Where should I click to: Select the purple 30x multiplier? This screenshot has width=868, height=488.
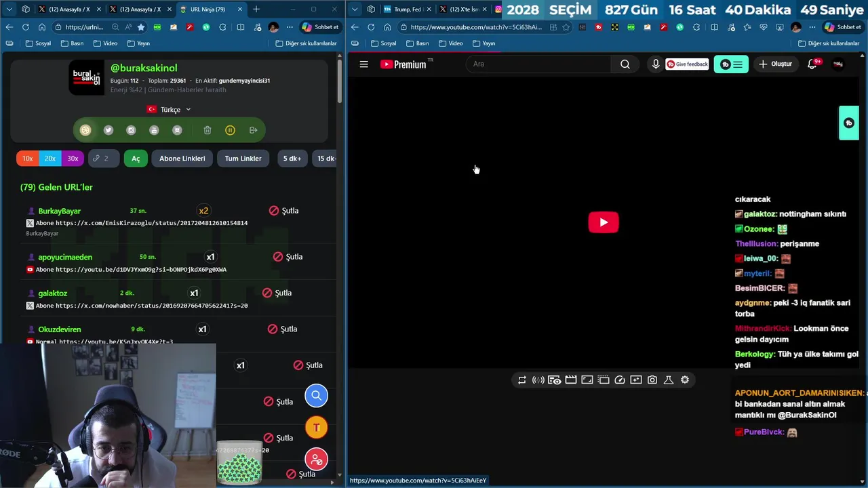tap(73, 159)
